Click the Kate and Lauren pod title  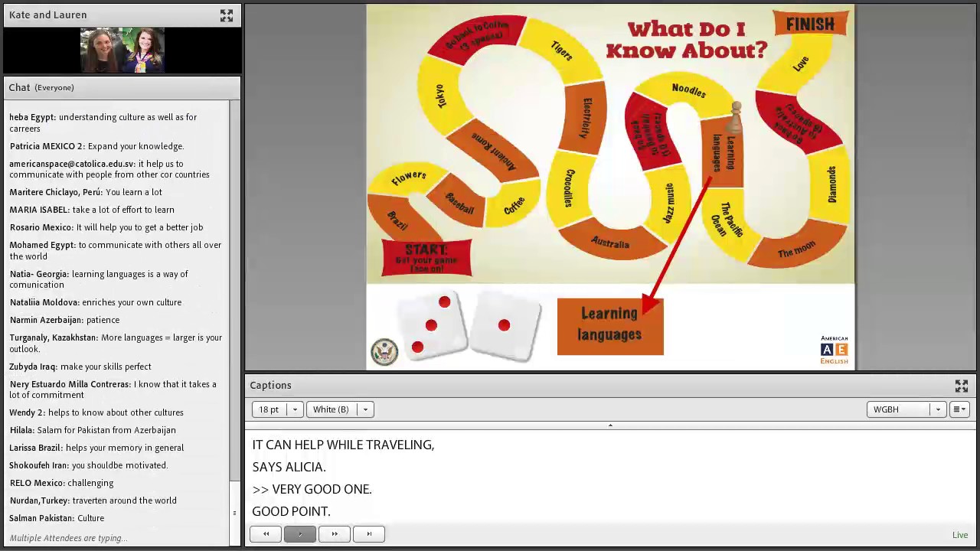pyautogui.click(x=47, y=15)
